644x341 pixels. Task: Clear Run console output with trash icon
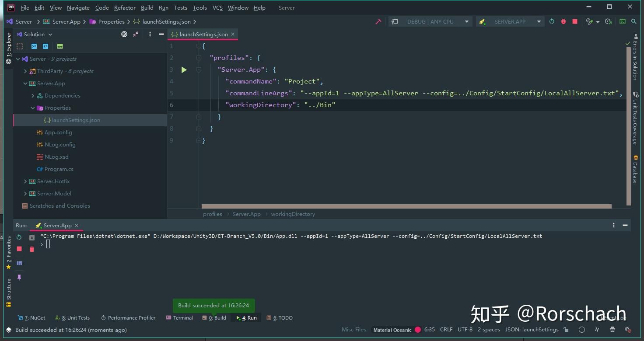click(x=31, y=249)
